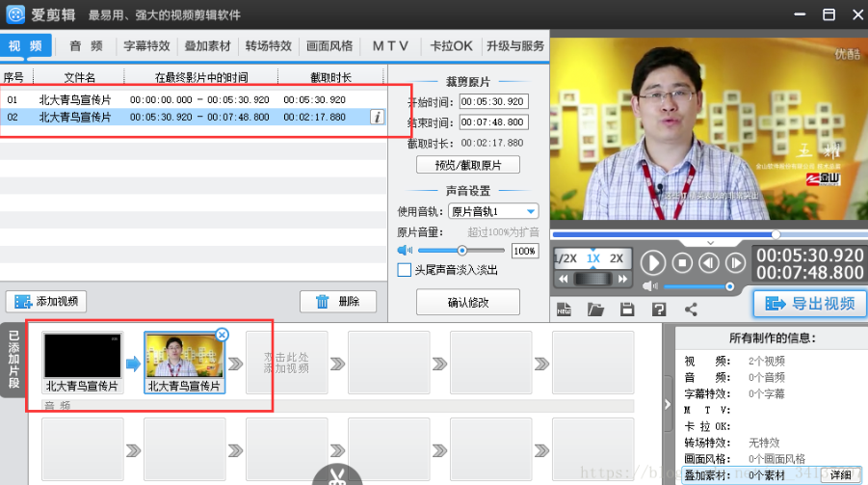Select row 01 北大青鸟宣传片
The width and height of the screenshot is (868, 485).
click(193, 99)
